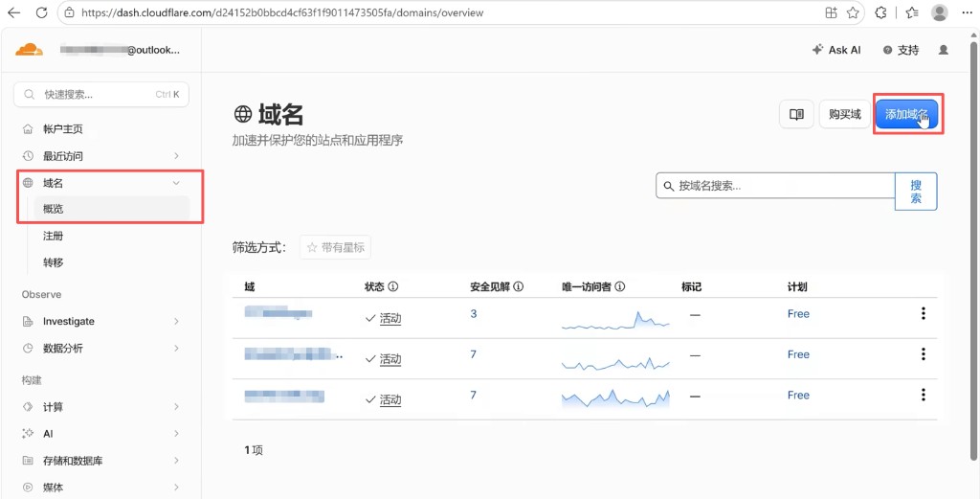Expand 存储和数据库 sidebar item

102,461
